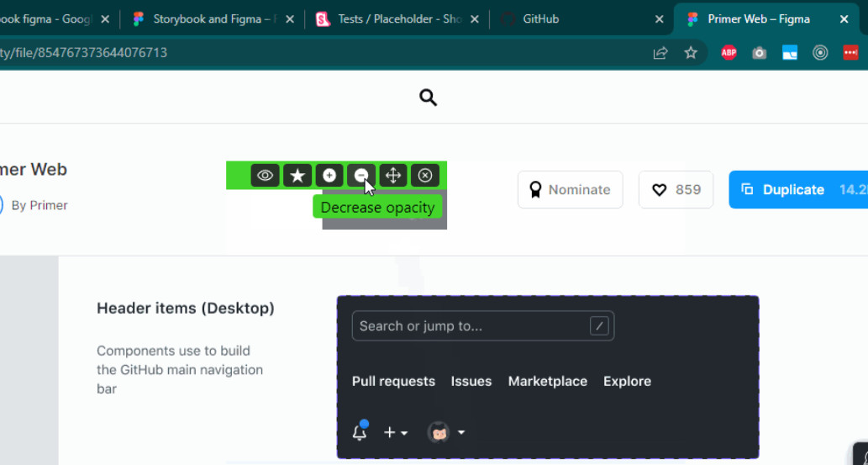The image size is (868, 465).
Task: Select Pull requests in the header preview
Action: coord(393,381)
